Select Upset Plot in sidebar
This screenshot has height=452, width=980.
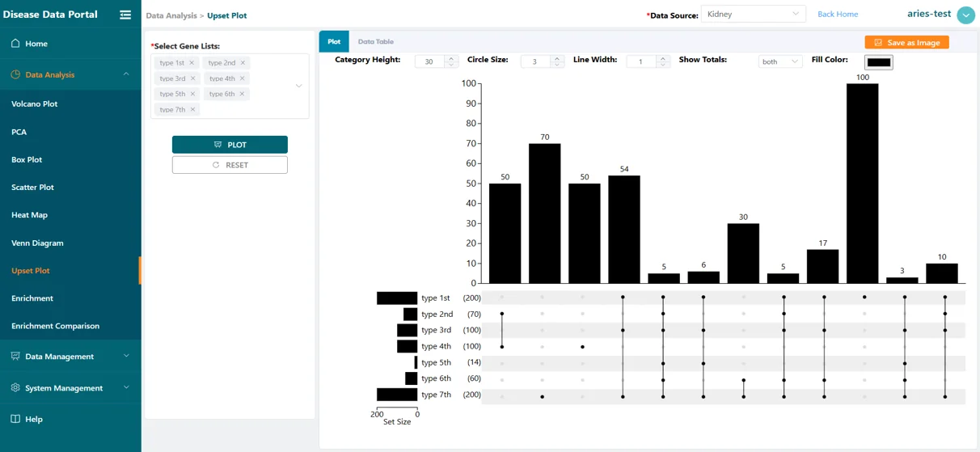[x=31, y=271]
